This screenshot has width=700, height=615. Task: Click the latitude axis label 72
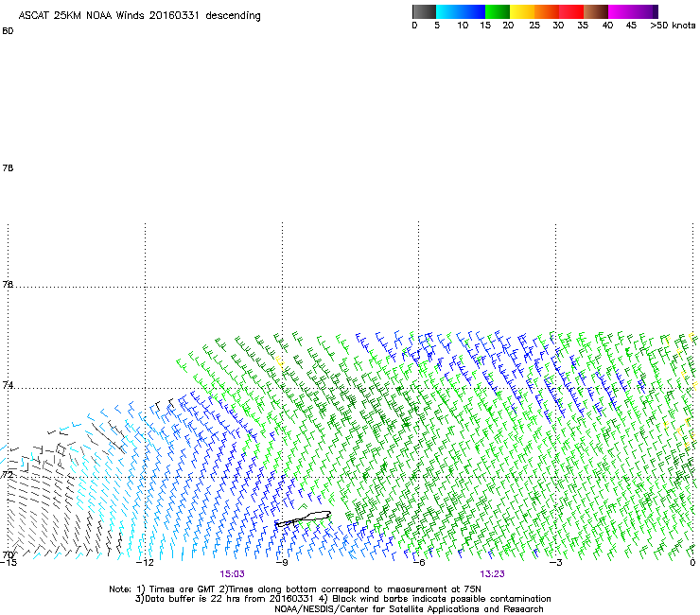[x=8, y=474]
